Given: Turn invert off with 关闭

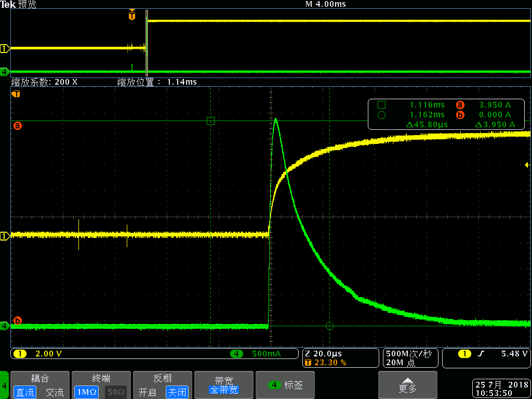Looking at the screenshot, I should click(x=177, y=392).
